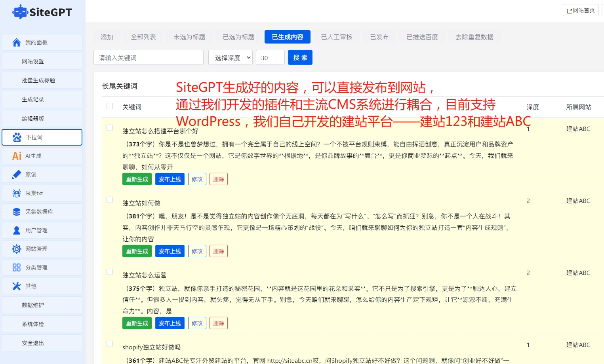
Task: Open the 网站首页 link button
Action: tap(581, 10)
